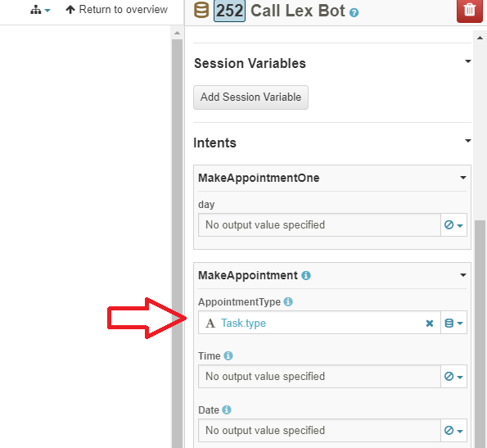487x448 pixels.
Task: Show info icon next to Date slot
Action: pyautogui.click(x=227, y=410)
